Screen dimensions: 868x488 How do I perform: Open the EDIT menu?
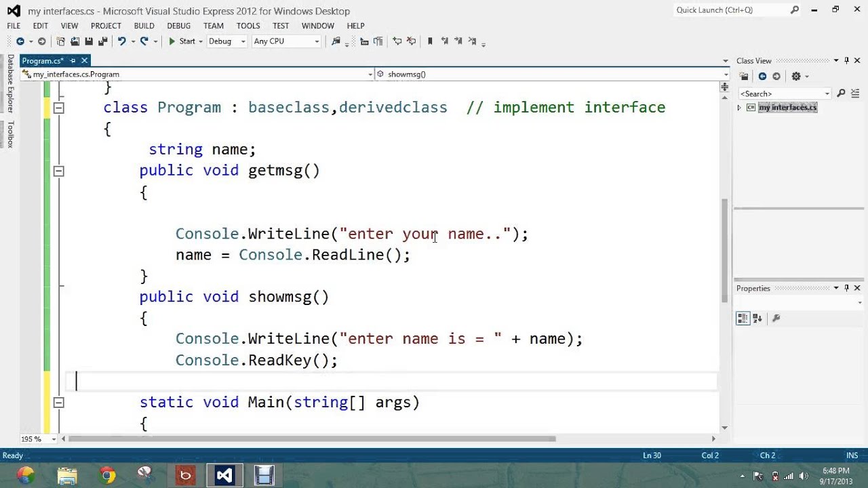point(41,26)
